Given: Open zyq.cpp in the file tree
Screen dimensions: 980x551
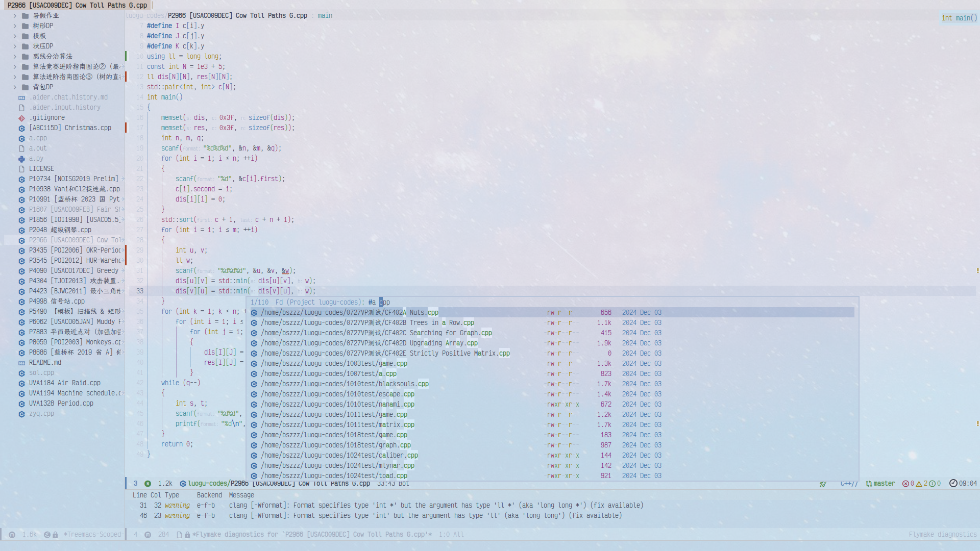Looking at the screenshot, I should coord(41,414).
